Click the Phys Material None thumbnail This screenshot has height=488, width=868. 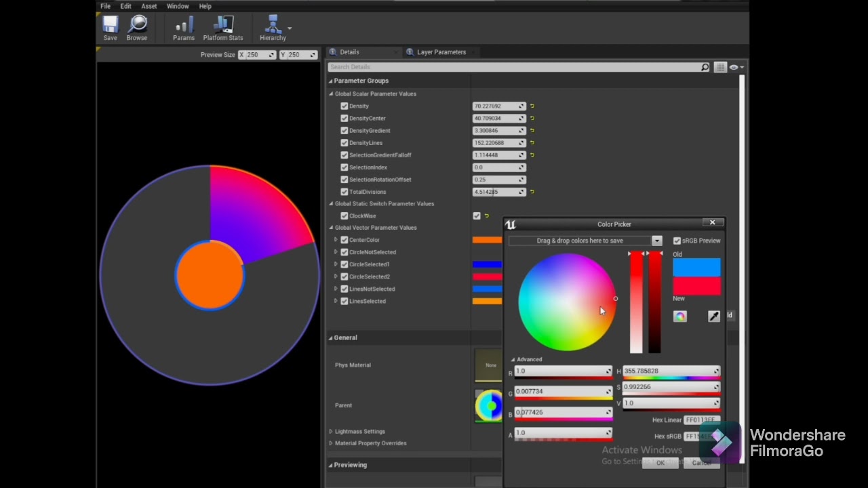(x=488, y=365)
